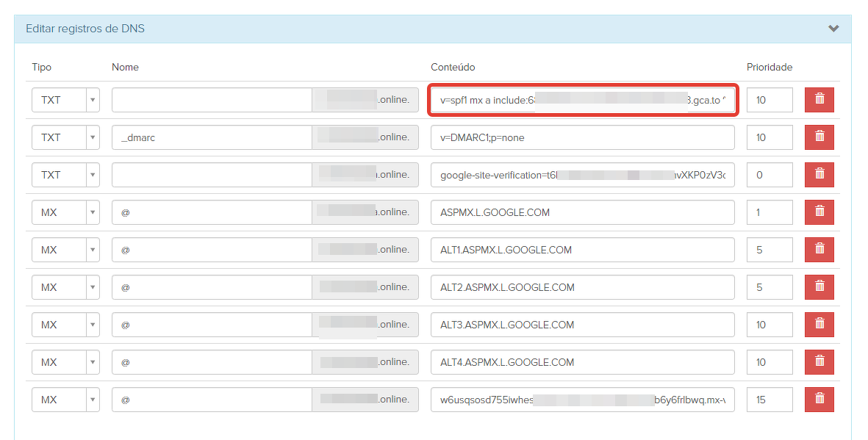Image resolution: width=868 pixels, height=440 pixels.
Task: Delete the _dmarc TXT record
Action: [819, 137]
